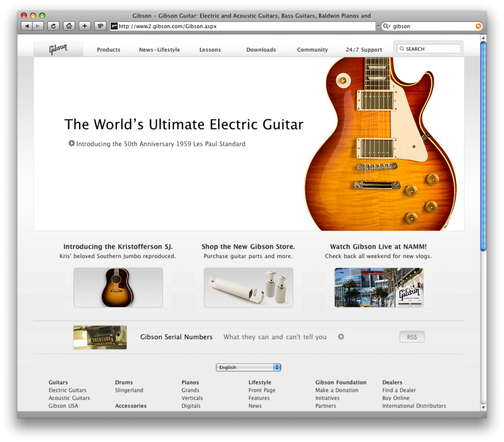Open the 'Gibson USA' footer link
This screenshot has height=442, width=504.
pyautogui.click(x=63, y=406)
